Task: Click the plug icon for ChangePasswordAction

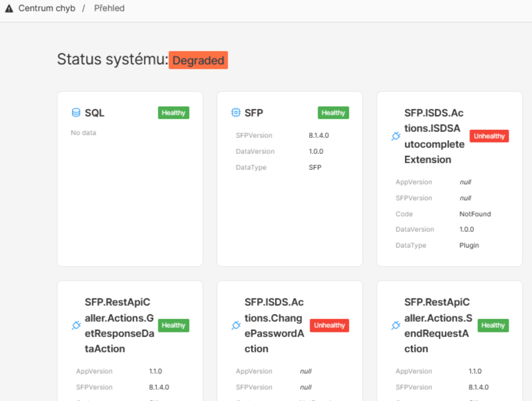Action: 236,326
